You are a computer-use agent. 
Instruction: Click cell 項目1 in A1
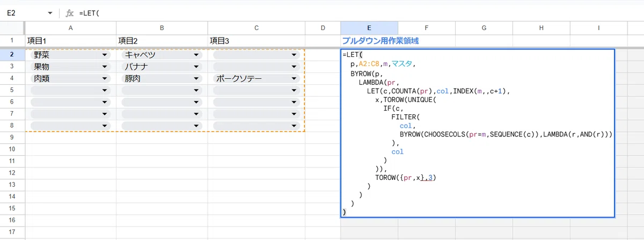[x=71, y=41]
